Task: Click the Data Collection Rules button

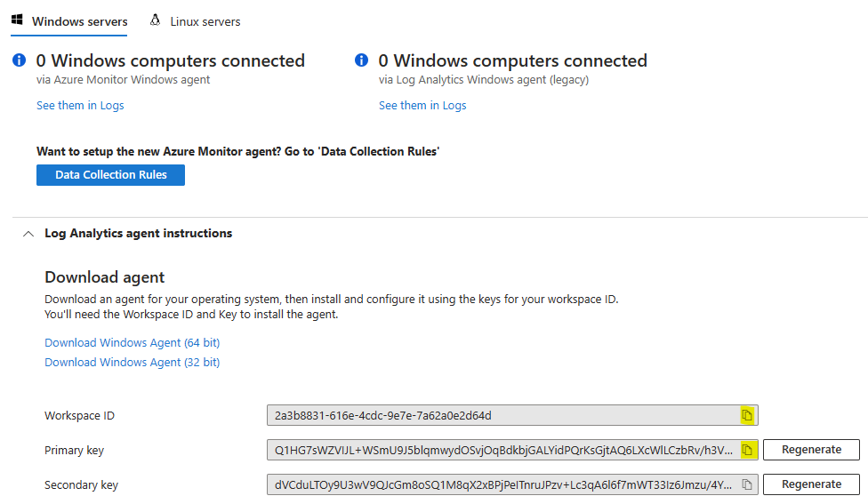Action: click(110, 175)
